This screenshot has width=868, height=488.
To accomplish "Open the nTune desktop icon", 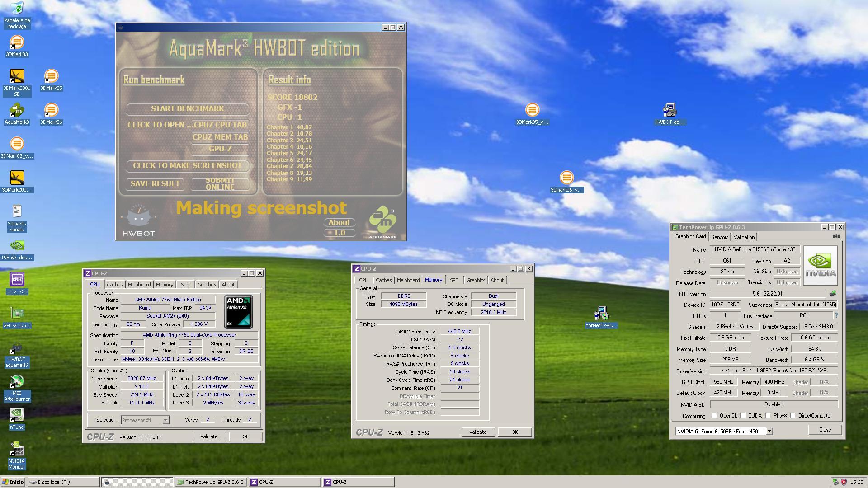I will pos(17,419).
